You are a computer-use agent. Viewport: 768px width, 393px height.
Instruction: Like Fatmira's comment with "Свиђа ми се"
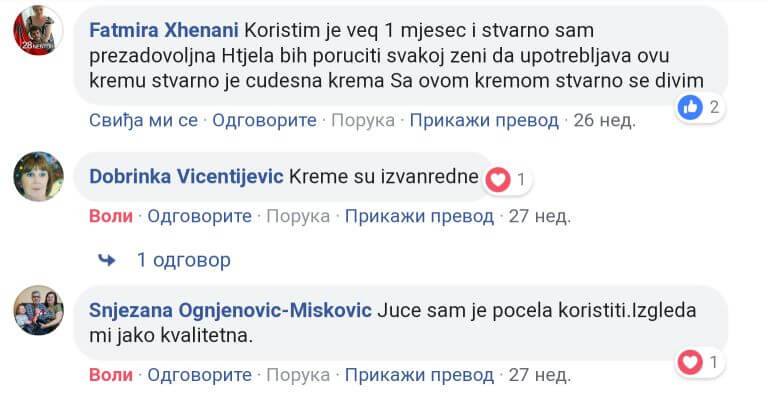pyautogui.click(x=144, y=120)
